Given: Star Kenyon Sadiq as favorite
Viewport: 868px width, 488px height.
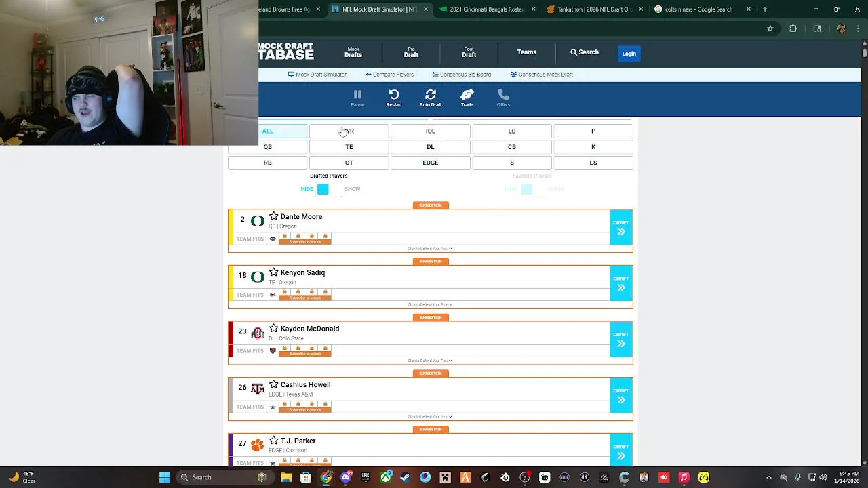Looking at the screenshot, I should 274,272.
